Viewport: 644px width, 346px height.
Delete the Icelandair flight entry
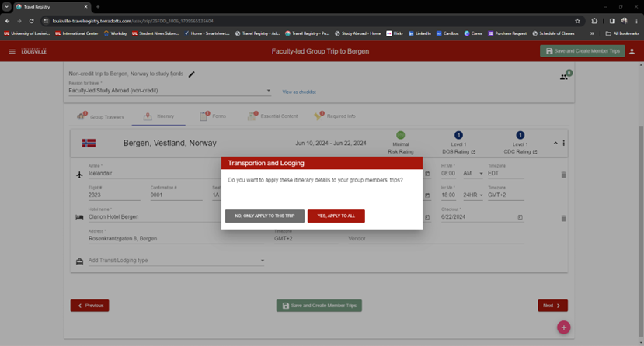pyautogui.click(x=563, y=175)
